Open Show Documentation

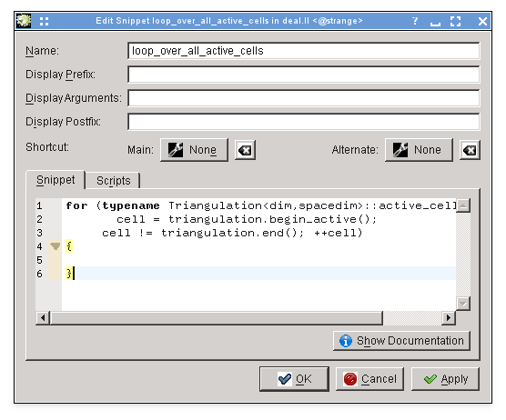click(x=401, y=341)
